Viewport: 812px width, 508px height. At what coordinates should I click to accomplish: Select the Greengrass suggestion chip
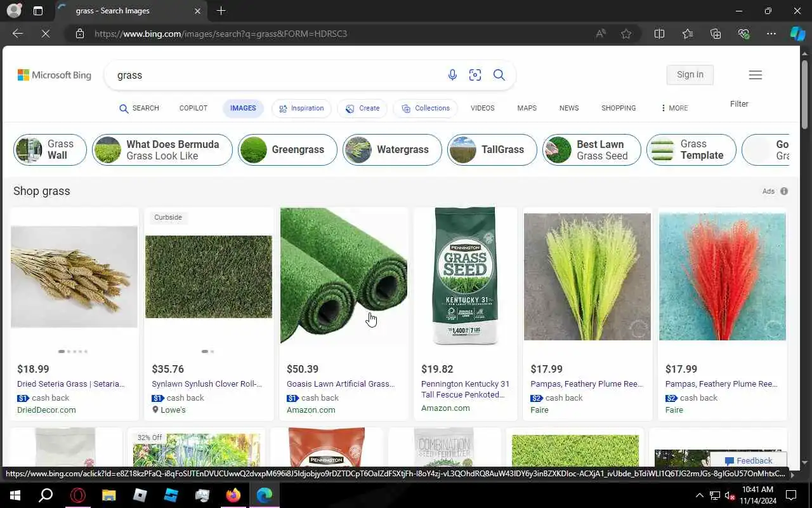point(287,150)
